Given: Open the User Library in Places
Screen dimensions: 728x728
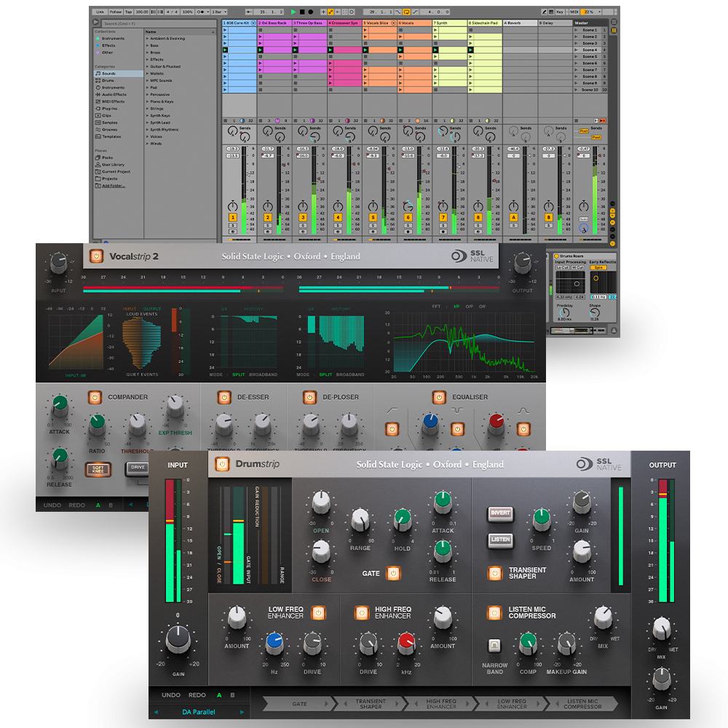Looking at the screenshot, I should coord(114,165).
